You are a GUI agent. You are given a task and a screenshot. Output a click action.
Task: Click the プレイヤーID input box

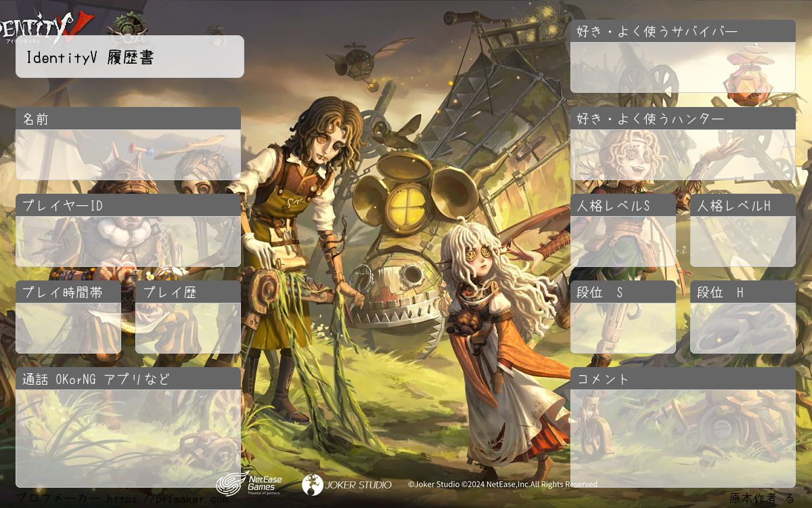pos(128,241)
